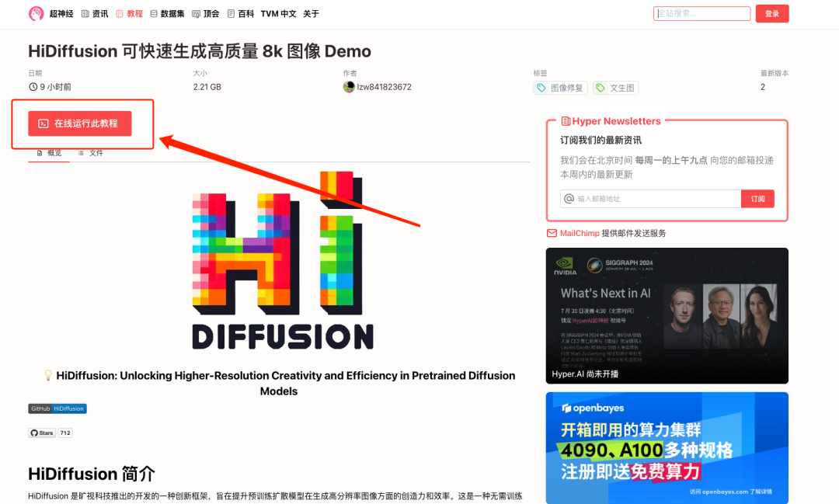Switch to the 概览 overview tab
This screenshot has height=504, width=839.
tap(49, 153)
